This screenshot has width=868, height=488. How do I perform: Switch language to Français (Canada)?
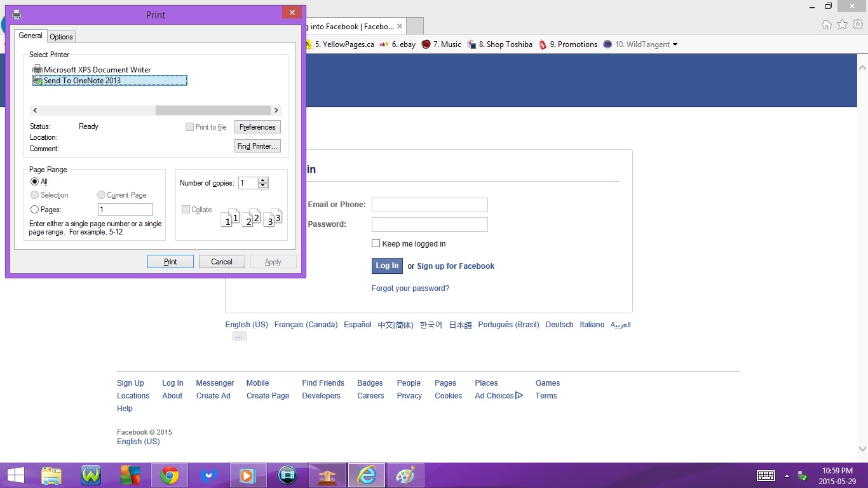pos(306,325)
